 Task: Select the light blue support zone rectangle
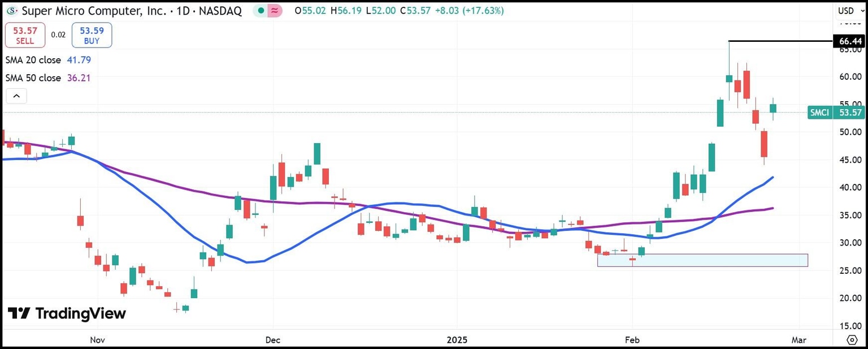702,260
